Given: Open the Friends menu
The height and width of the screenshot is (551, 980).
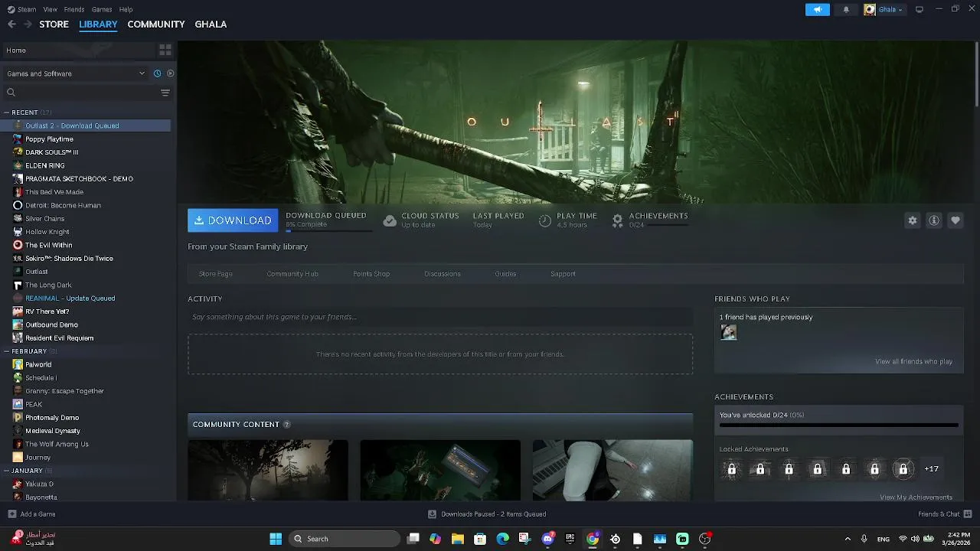Looking at the screenshot, I should (74, 9).
